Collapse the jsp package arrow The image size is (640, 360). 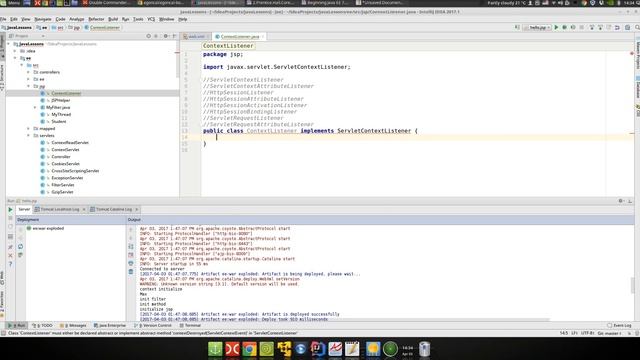(29, 86)
